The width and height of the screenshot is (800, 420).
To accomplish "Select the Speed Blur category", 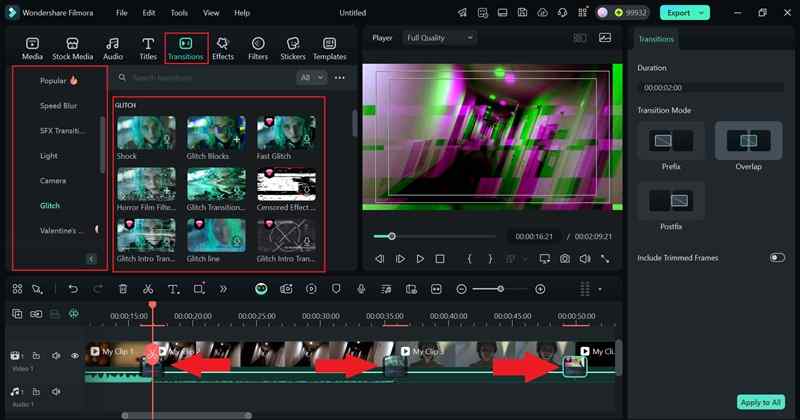I will [x=58, y=106].
